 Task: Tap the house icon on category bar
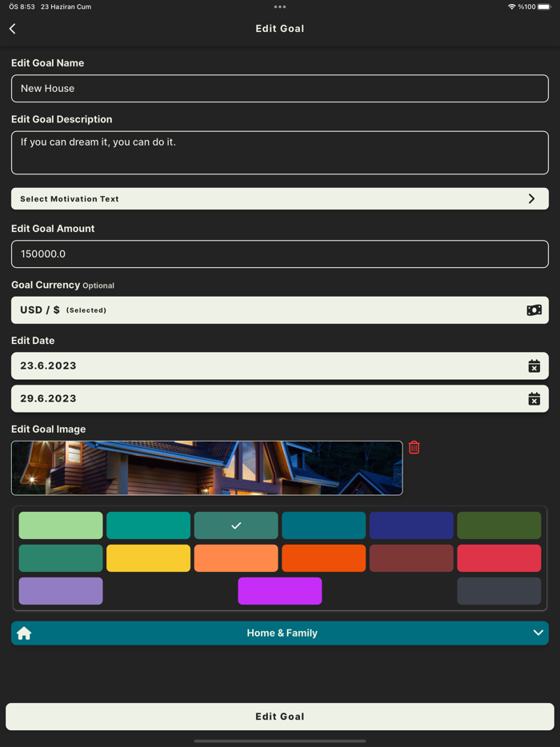click(24, 633)
